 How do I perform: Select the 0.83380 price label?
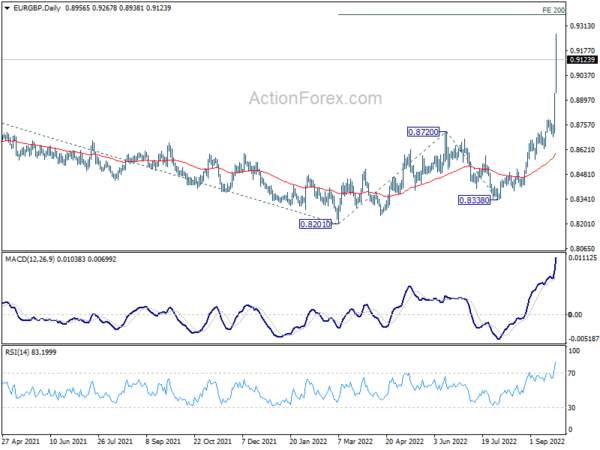point(474,200)
